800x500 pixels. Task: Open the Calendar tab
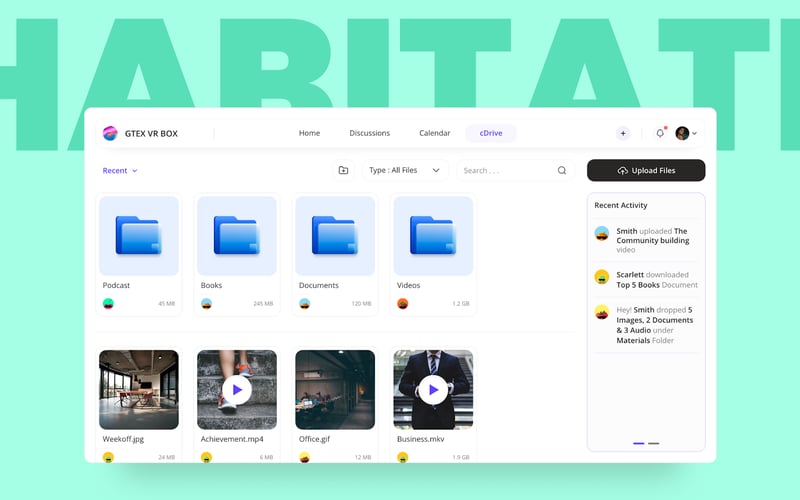(435, 133)
